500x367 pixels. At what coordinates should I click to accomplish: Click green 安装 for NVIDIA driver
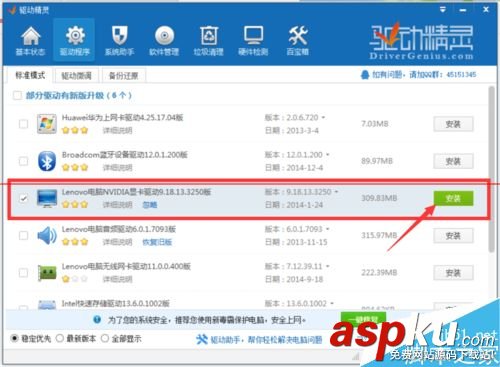pos(453,199)
